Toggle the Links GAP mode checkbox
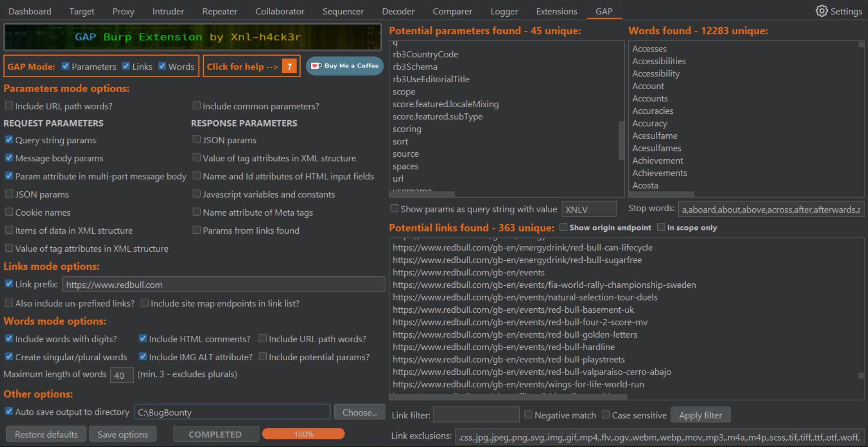This screenshot has height=447, width=868. (126, 66)
